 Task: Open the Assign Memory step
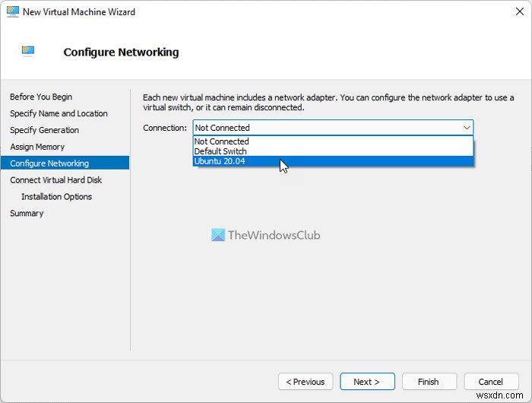point(37,147)
